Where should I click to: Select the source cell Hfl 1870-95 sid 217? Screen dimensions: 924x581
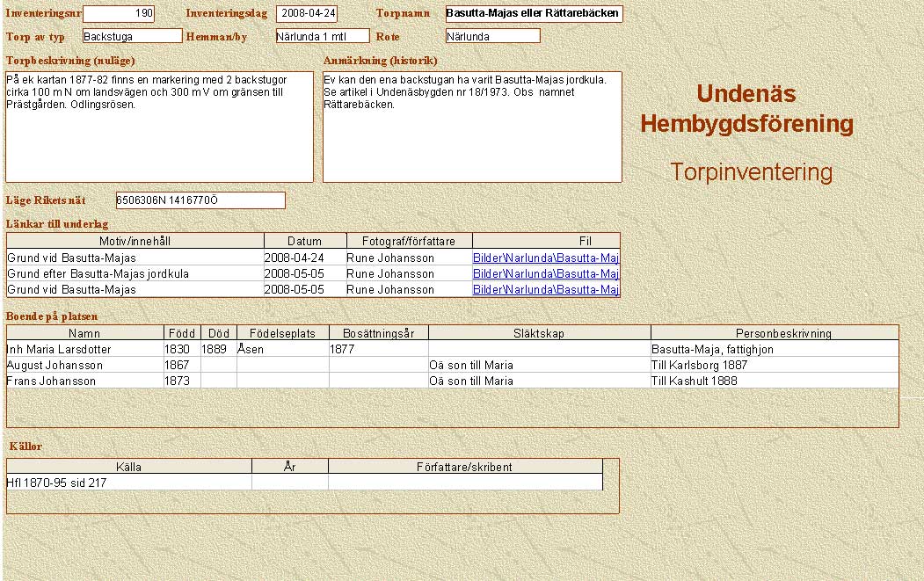(128, 483)
